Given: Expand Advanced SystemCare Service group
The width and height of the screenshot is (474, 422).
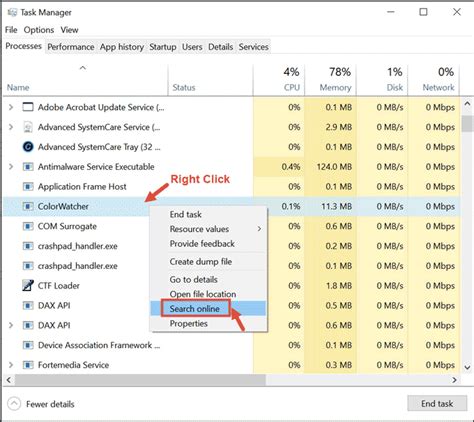Looking at the screenshot, I should 11,127.
